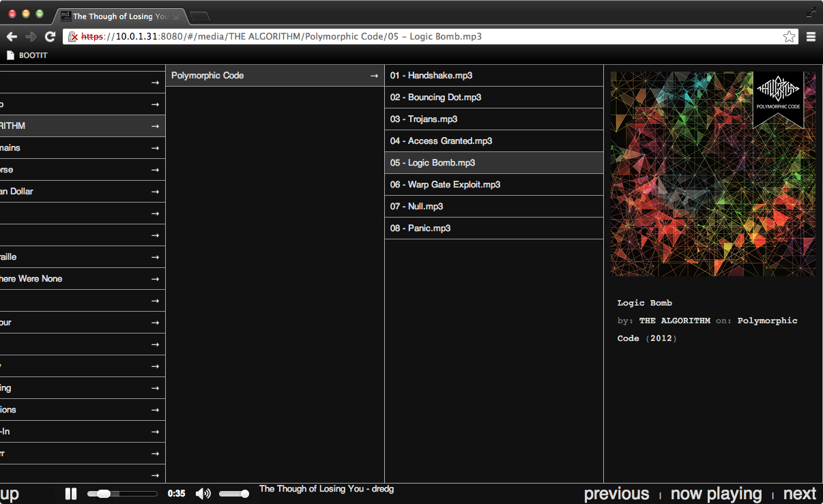Expand the 'ions' row arrow

coord(156,410)
